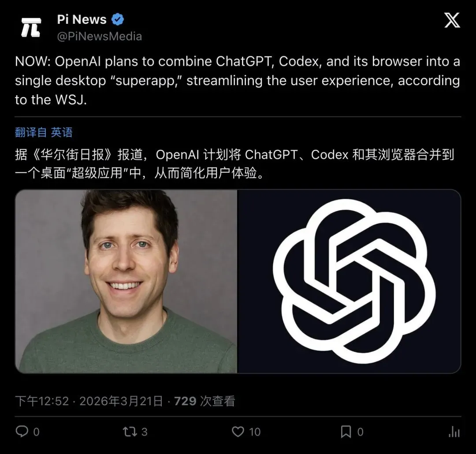Click the blue verified badge
The height and width of the screenshot is (454, 476).
tap(118, 19)
